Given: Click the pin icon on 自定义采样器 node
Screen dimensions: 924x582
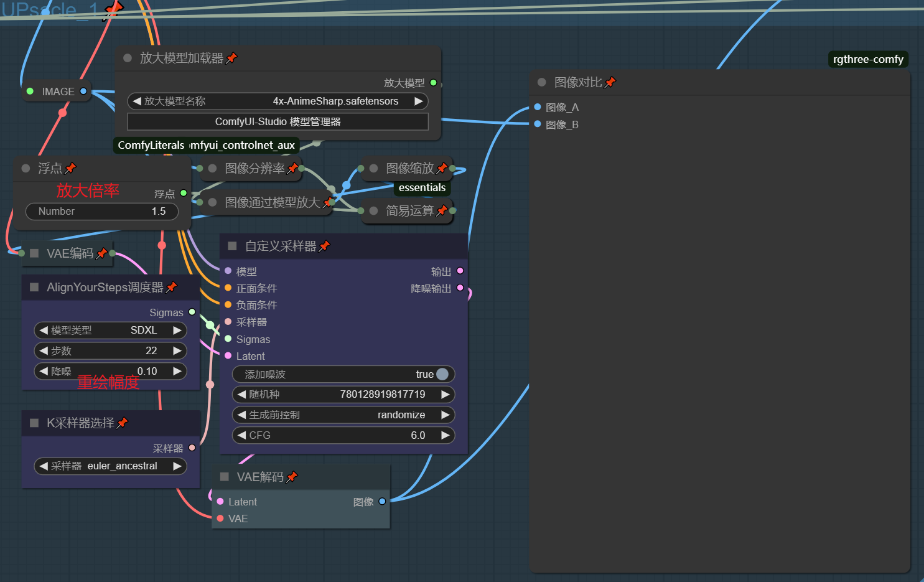Looking at the screenshot, I should pos(324,246).
